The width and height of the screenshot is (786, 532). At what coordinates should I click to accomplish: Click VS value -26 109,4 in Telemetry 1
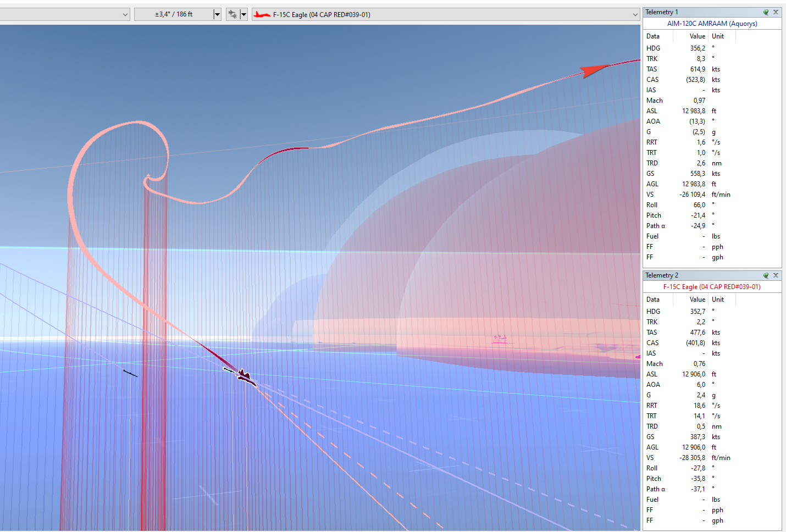point(693,195)
